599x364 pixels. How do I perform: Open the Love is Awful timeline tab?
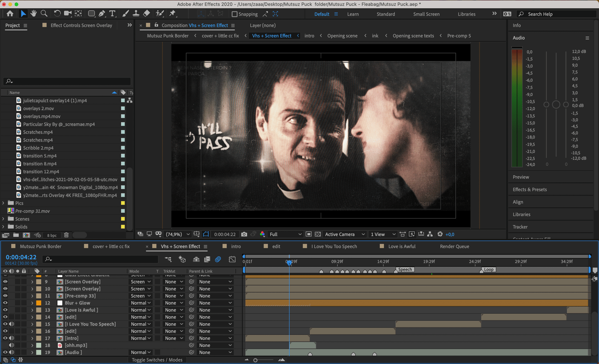pyautogui.click(x=402, y=247)
